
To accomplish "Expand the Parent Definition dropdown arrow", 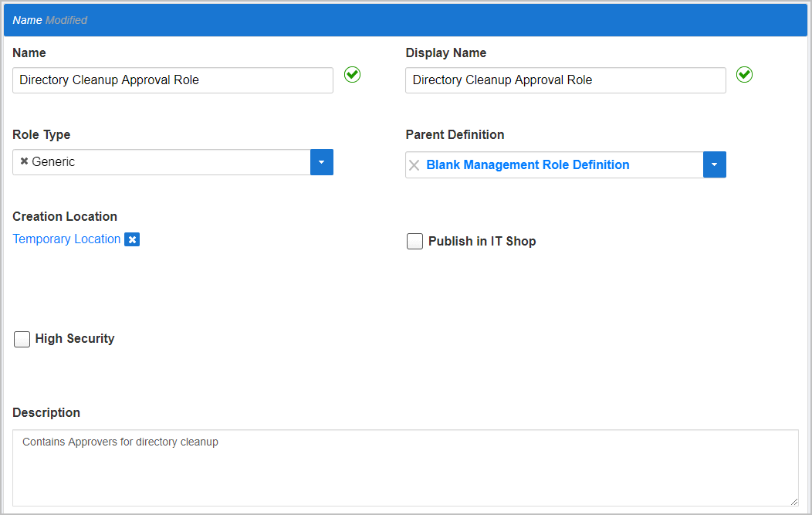I will click(x=714, y=164).
